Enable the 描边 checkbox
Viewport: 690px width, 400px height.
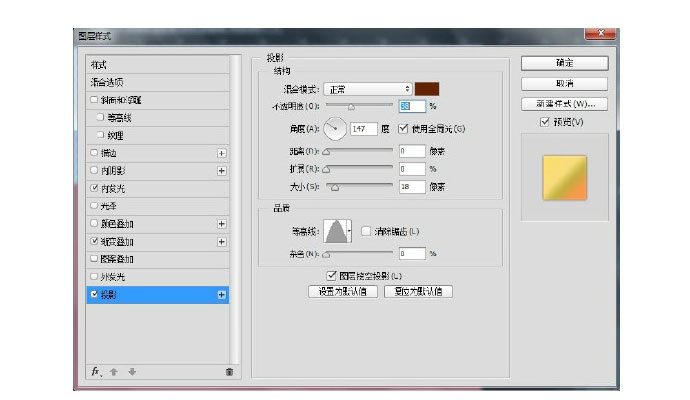94,153
